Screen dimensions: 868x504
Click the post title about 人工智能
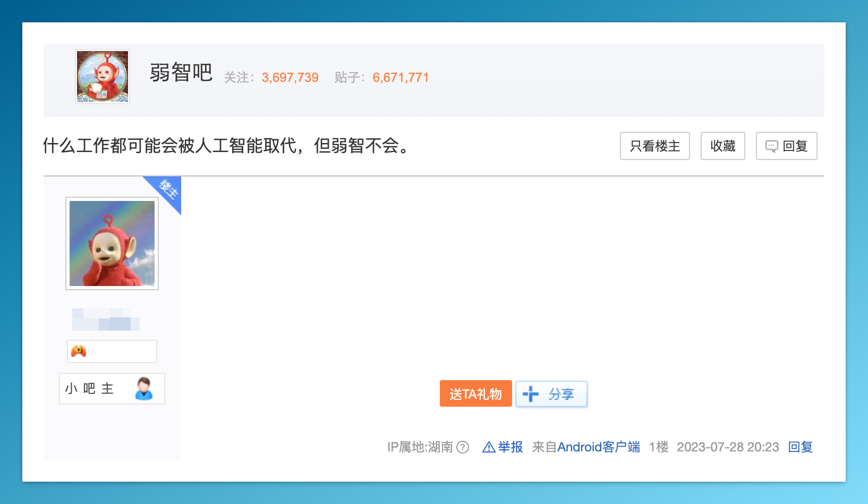coord(227,146)
